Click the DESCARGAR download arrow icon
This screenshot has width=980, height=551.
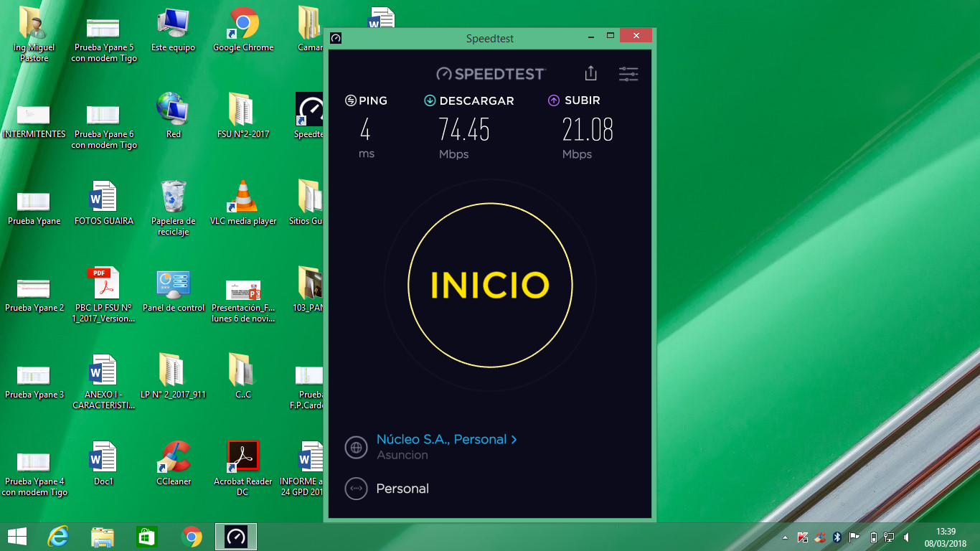point(430,100)
